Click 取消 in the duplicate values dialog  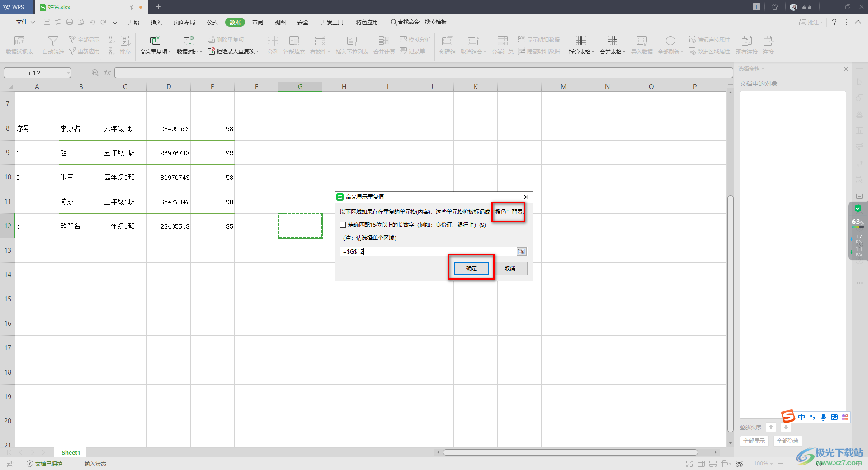(x=510, y=268)
